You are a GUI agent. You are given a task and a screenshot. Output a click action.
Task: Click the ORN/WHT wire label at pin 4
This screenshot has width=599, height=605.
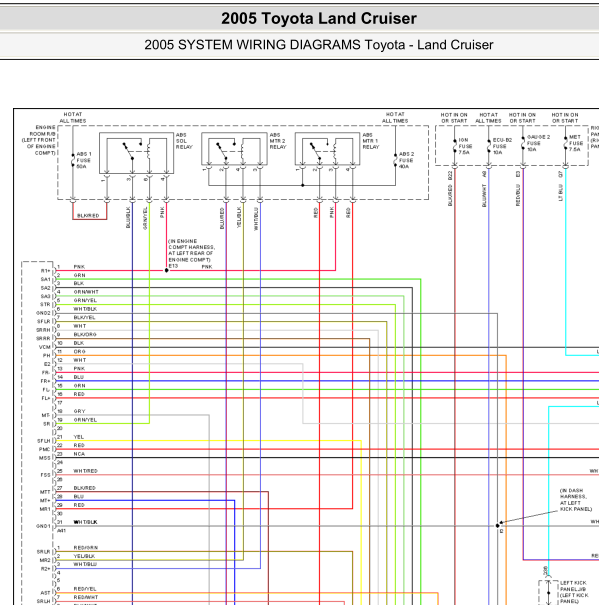click(x=86, y=292)
